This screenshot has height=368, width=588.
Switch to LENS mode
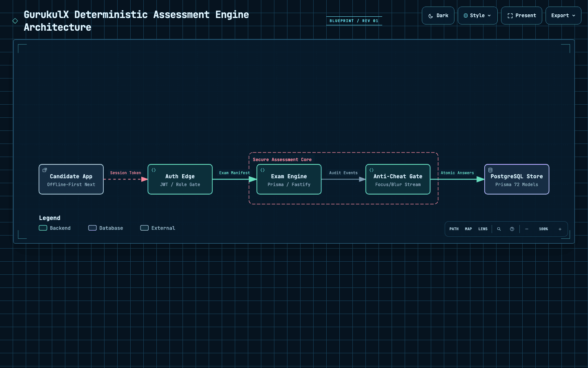pyautogui.click(x=483, y=229)
